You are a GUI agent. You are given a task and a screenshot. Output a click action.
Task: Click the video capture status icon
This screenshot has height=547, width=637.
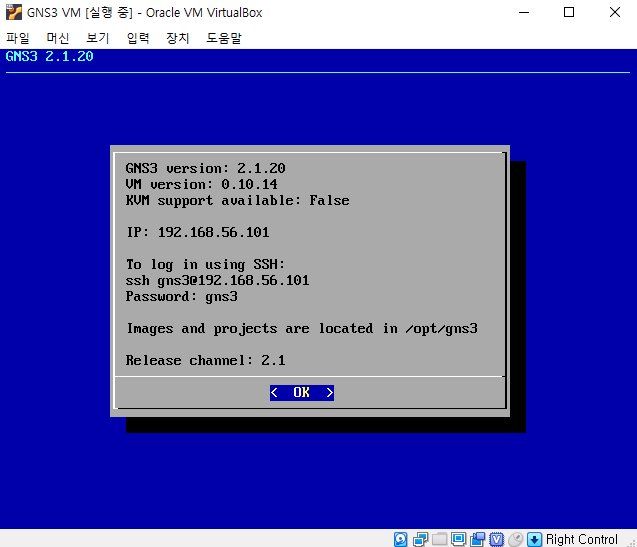point(477,539)
